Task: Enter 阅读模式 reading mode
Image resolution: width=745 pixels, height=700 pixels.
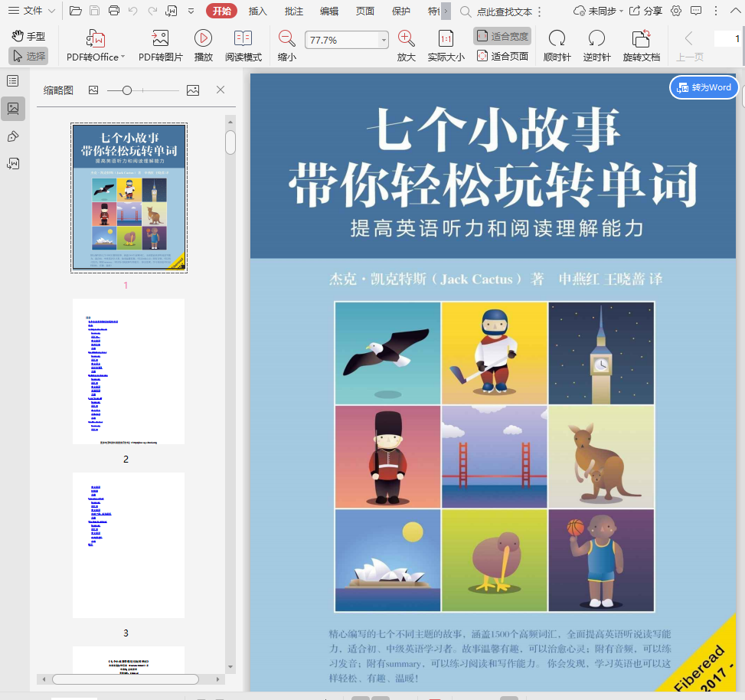Action: 243,39
